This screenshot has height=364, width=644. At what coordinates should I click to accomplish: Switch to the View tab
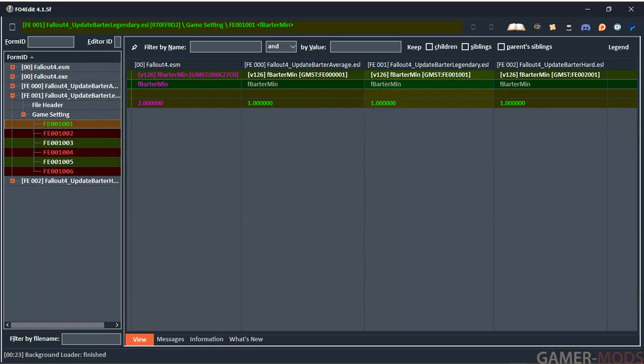pyautogui.click(x=140, y=339)
